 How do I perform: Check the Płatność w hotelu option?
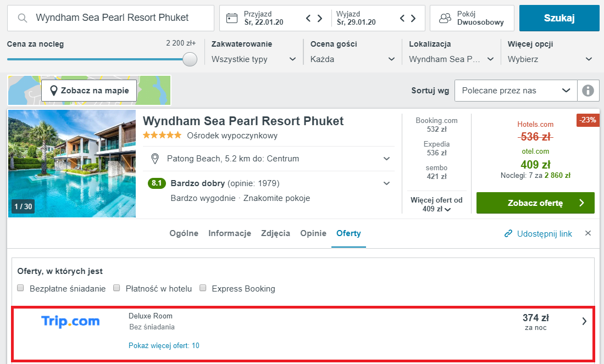[x=117, y=288]
